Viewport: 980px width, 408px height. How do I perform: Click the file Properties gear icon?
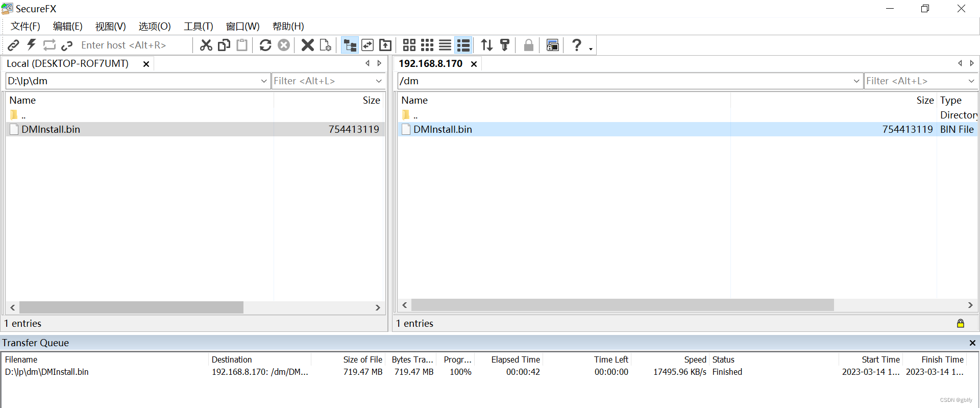coord(326,45)
